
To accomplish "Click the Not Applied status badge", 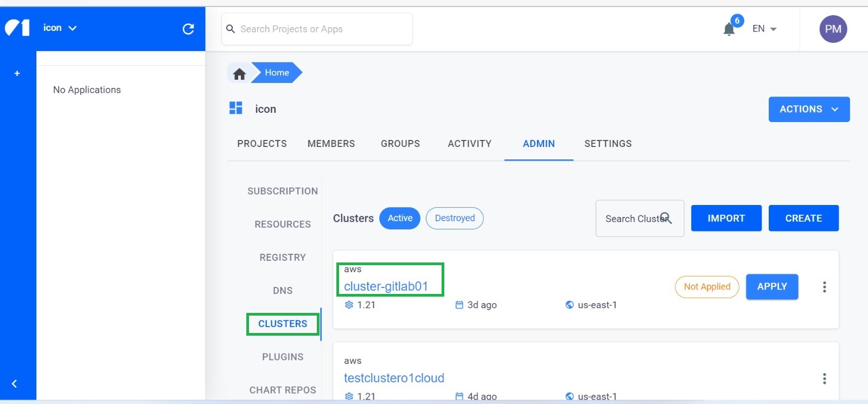I will (707, 287).
